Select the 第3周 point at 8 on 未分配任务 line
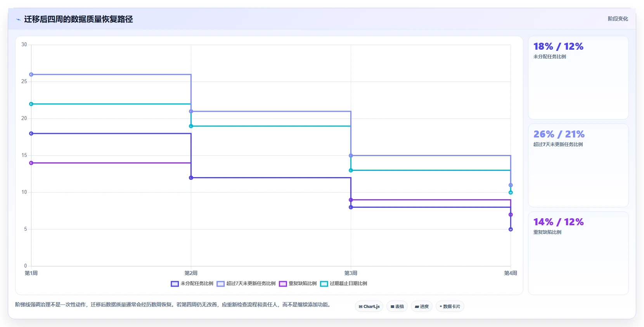The image size is (644, 327). coord(351,207)
